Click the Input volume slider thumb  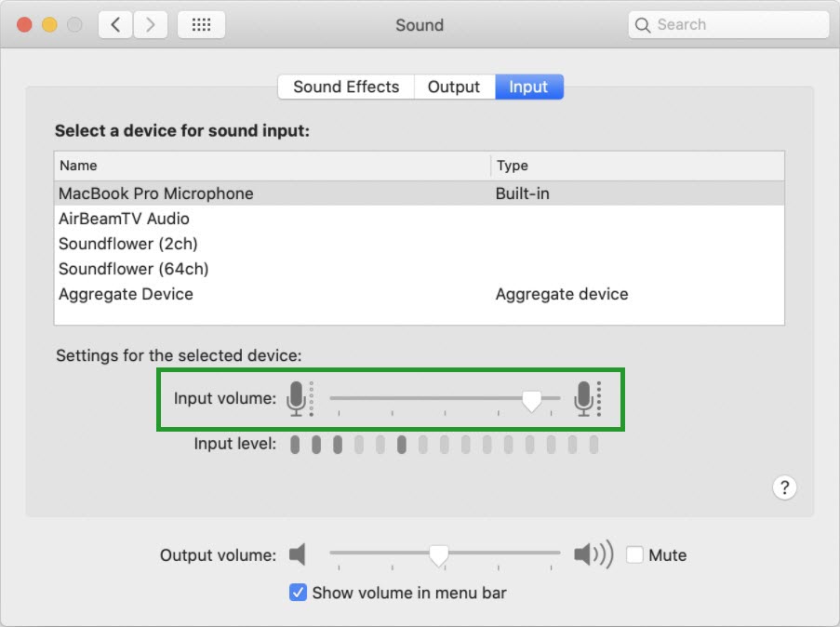coord(531,401)
